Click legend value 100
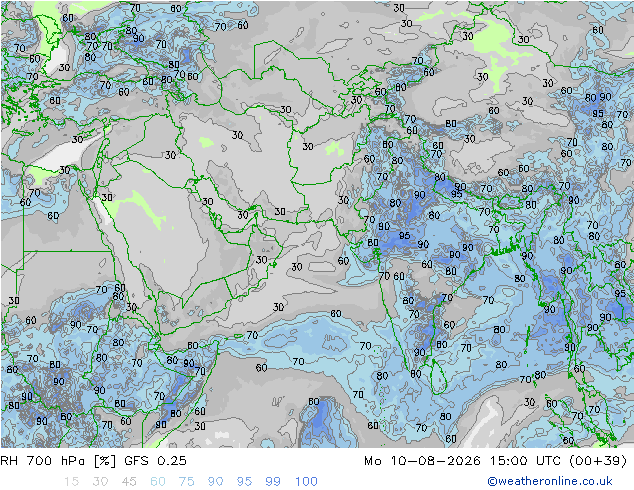This screenshot has height=490, width=634. click(306, 482)
